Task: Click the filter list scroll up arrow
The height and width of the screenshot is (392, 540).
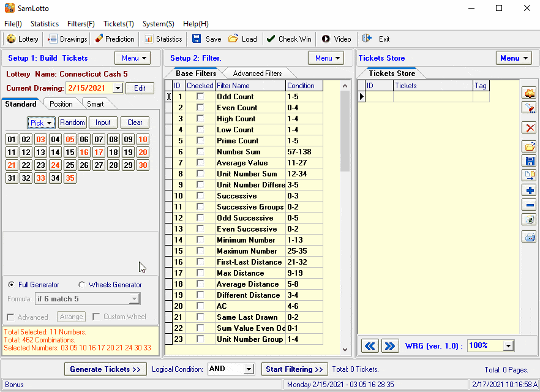Action: click(345, 86)
